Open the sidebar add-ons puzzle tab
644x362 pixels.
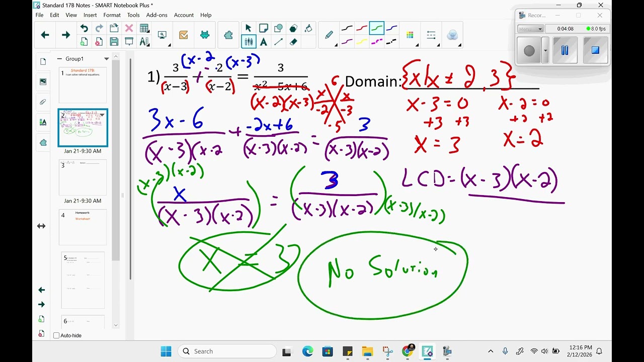pyautogui.click(x=43, y=142)
